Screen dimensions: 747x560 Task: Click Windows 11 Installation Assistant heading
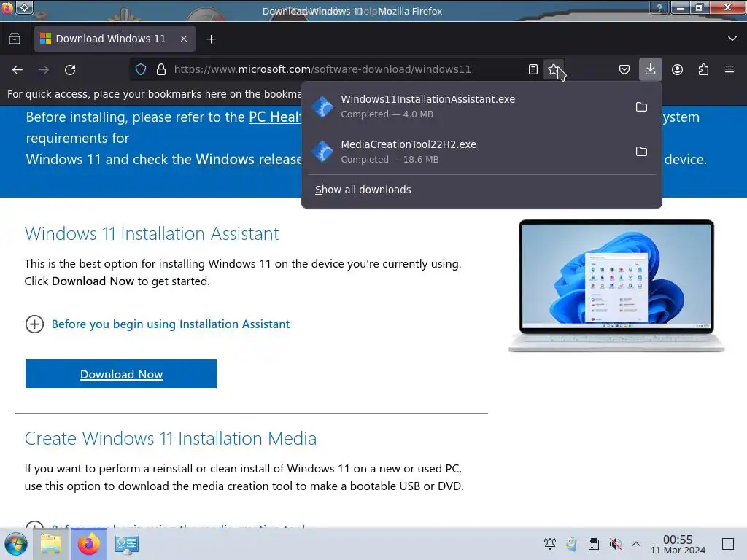[152, 234]
